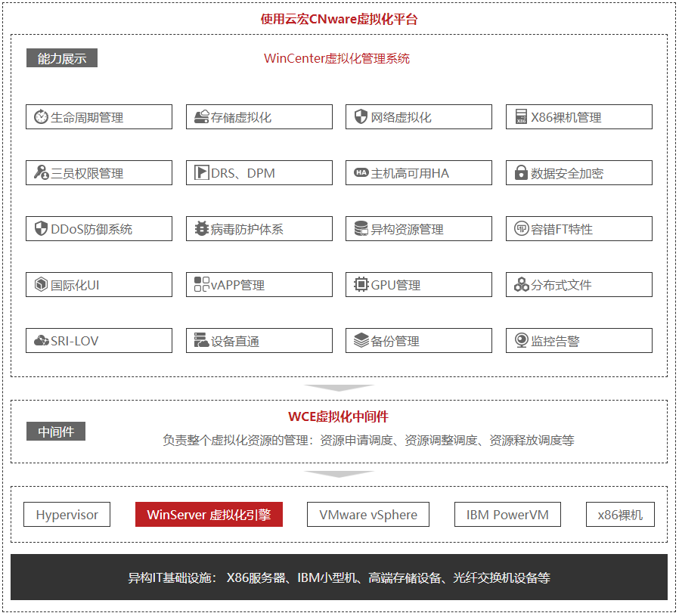This screenshot has width=679, height=616.
Task: Click the 主机高可用HA text
Action: [410, 173]
